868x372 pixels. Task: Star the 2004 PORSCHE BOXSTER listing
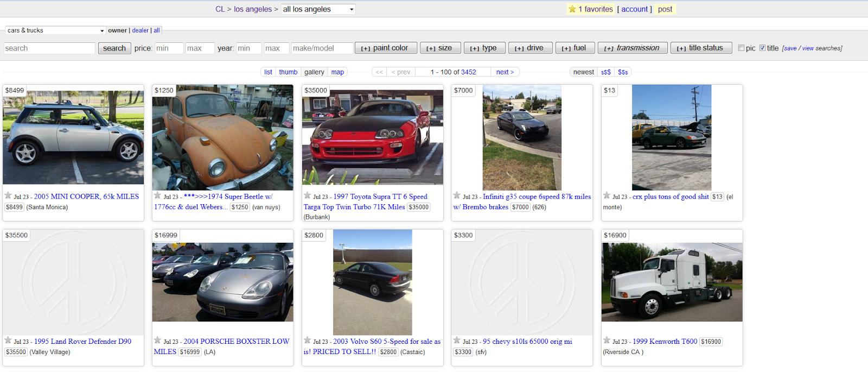pyautogui.click(x=157, y=341)
